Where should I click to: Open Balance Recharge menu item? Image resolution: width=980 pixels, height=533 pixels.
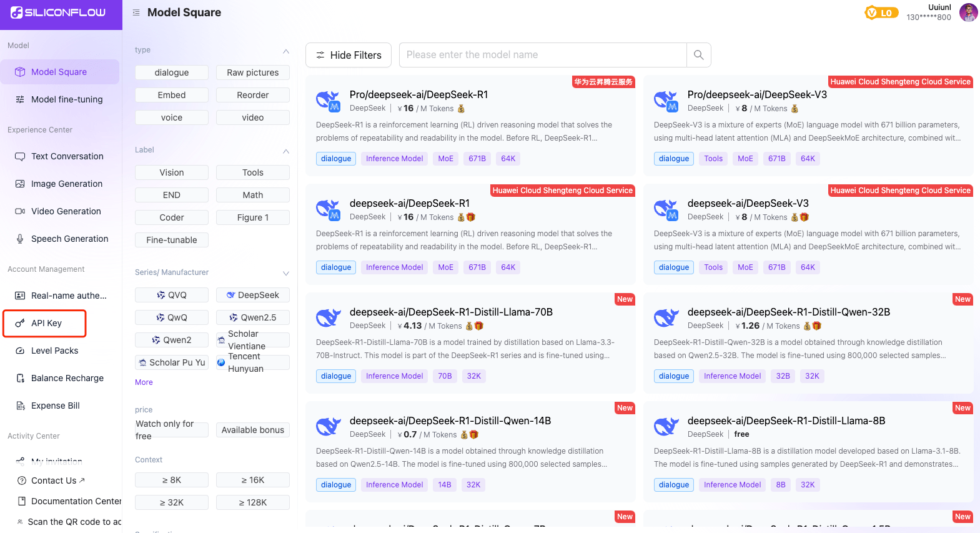60,378
